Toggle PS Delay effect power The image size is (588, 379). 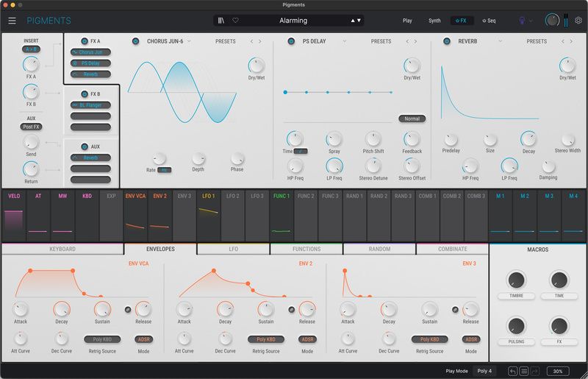[x=291, y=41]
